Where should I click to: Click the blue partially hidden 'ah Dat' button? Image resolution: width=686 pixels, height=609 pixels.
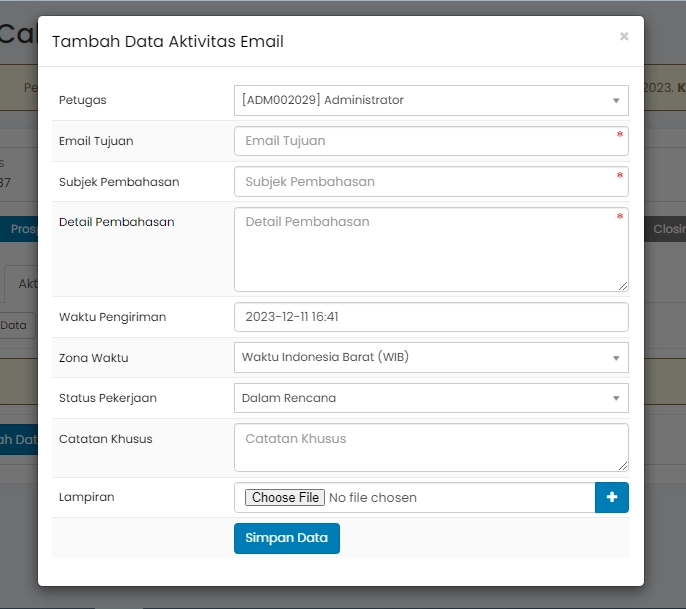click(18, 439)
